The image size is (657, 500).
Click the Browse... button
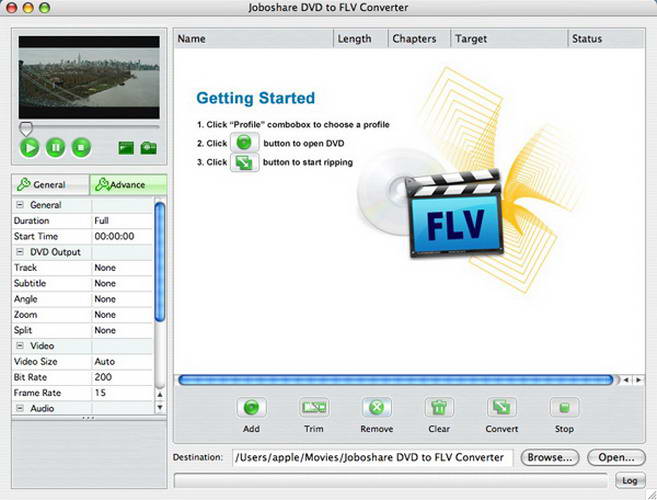(550, 457)
